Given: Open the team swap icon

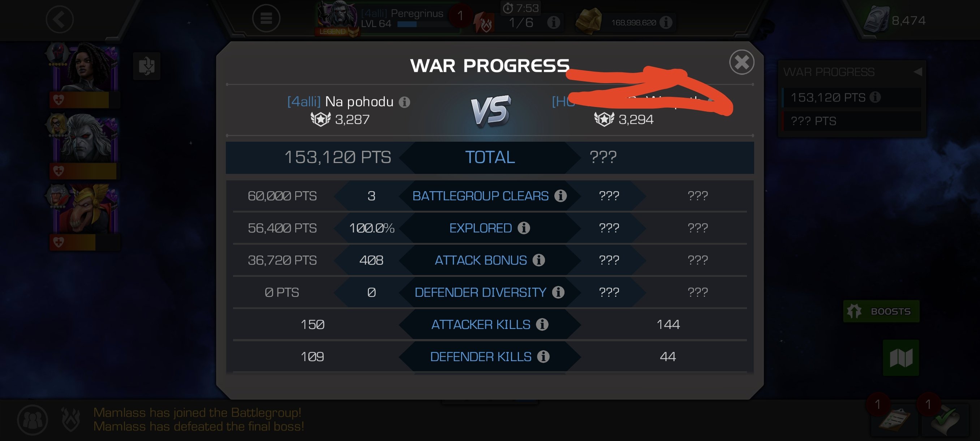Looking at the screenshot, I should pyautogui.click(x=147, y=66).
